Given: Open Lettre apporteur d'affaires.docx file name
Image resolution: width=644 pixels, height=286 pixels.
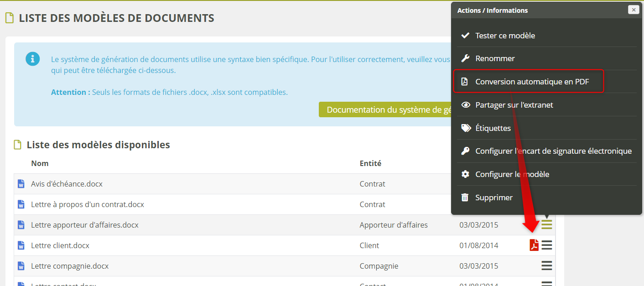Looking at the screenshot, I should (84, 225).
